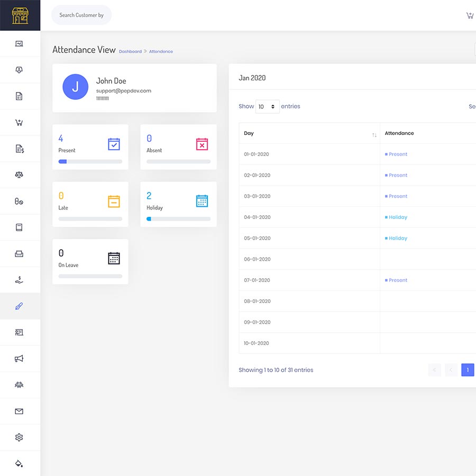Click the John Doe avatar circle
This screenshot has height=476, width=476.
tap(75, 87)
